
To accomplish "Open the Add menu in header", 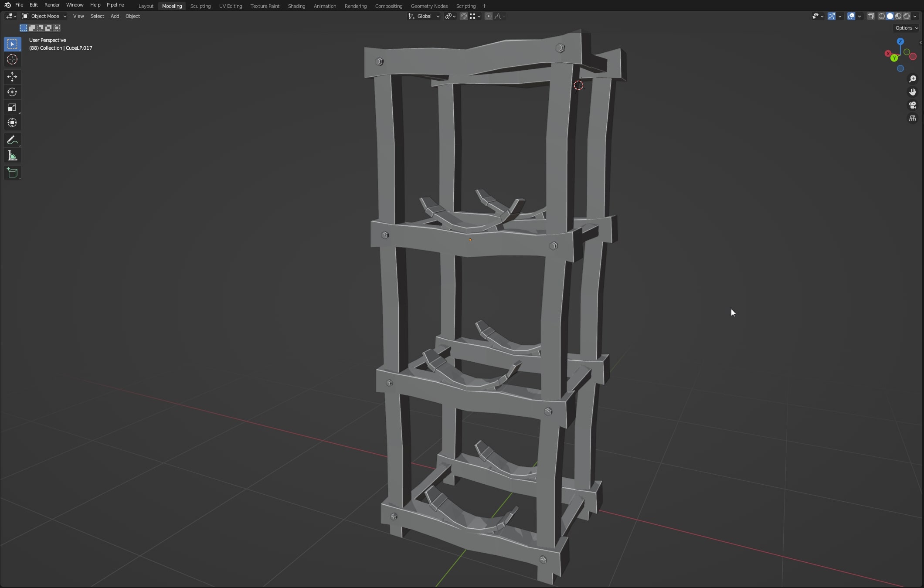I will 115,16.
